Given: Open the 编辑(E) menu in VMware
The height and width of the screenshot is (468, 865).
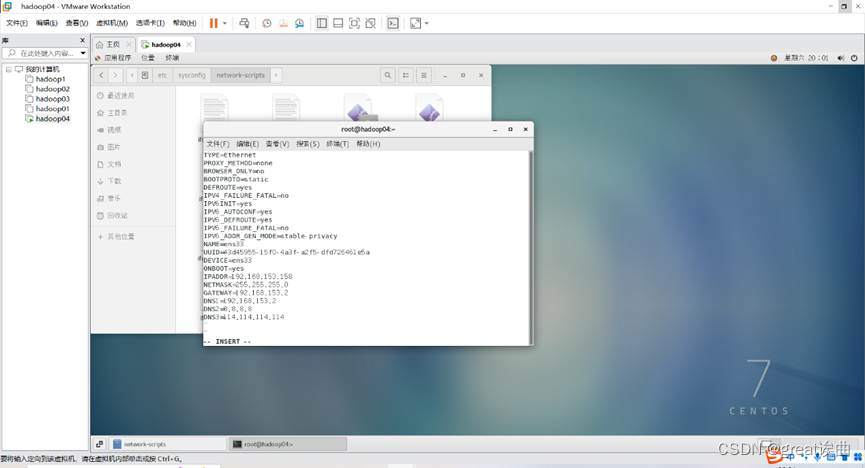Looking at the screenshot, I should tap(46, 23).
